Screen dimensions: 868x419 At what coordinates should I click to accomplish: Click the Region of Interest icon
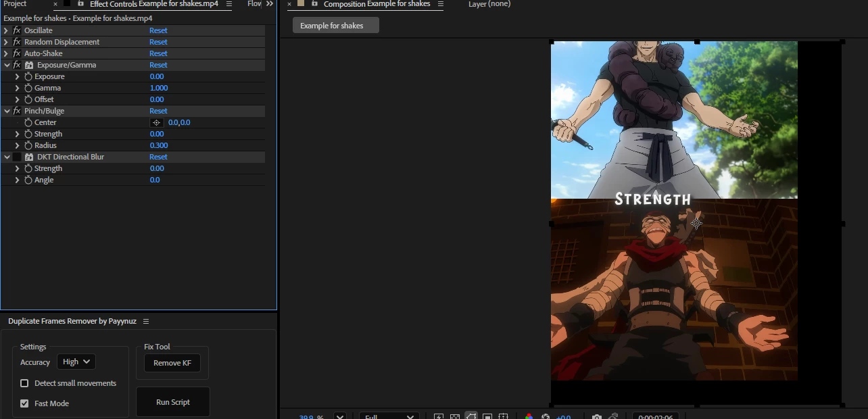click(x=487, y=417)
